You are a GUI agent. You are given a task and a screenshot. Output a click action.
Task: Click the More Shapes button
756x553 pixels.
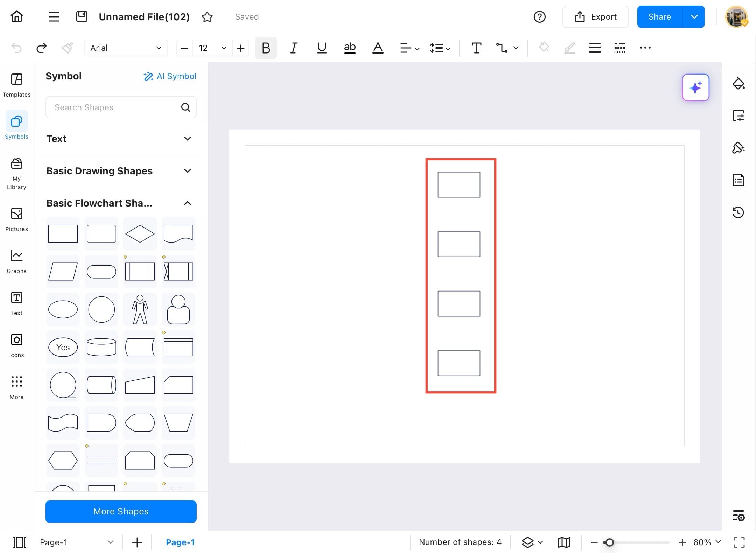point(121,511)
